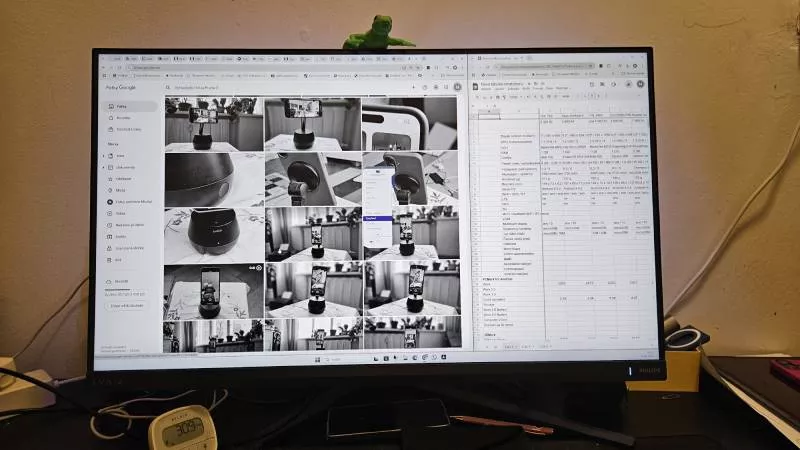The width and height of the screenshot is (800, 450).
Task: Click the Fotky Google logo link
Action: tap(118, 88)
